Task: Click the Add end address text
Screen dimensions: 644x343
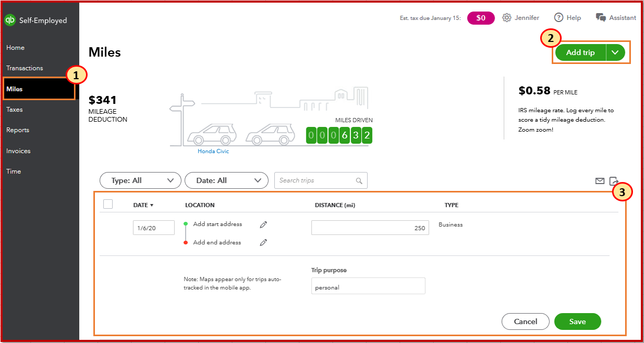Action: point(217,242)
